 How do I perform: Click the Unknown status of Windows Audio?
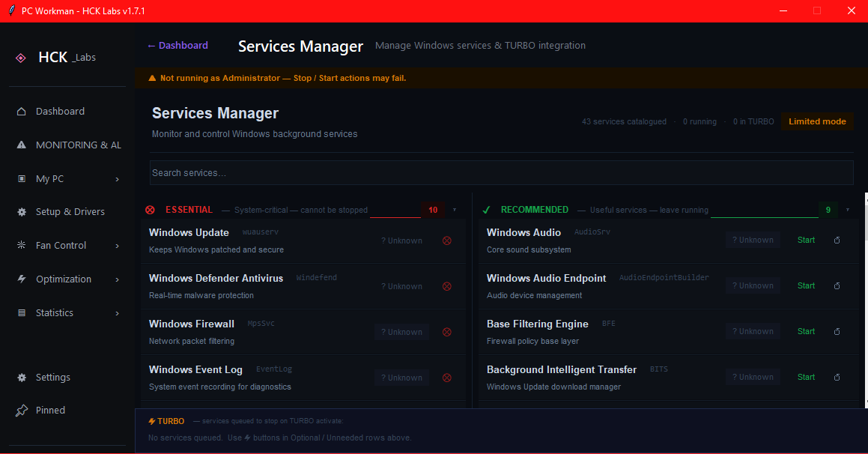pyautogui.click(x=753, y=240)
